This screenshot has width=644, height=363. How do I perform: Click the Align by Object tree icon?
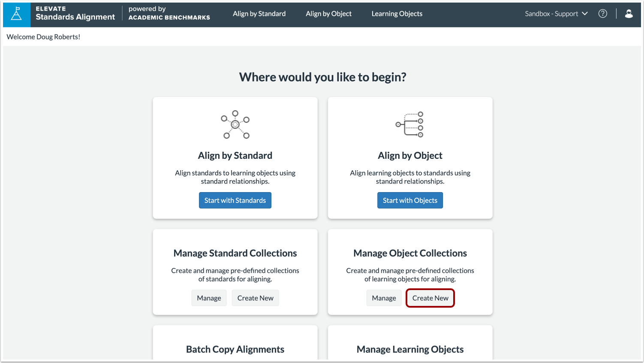point(410,124)
